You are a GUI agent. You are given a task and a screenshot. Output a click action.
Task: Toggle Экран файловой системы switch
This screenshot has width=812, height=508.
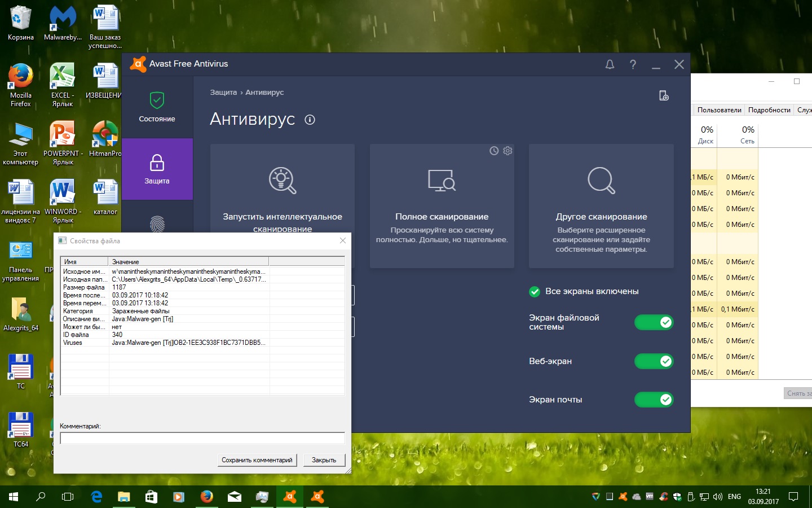654,322
